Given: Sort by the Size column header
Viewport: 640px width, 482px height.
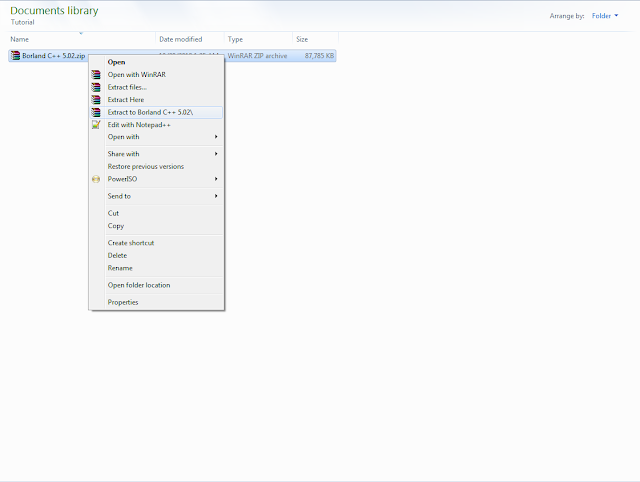Looking at the screenshot, I should (316, 39).
